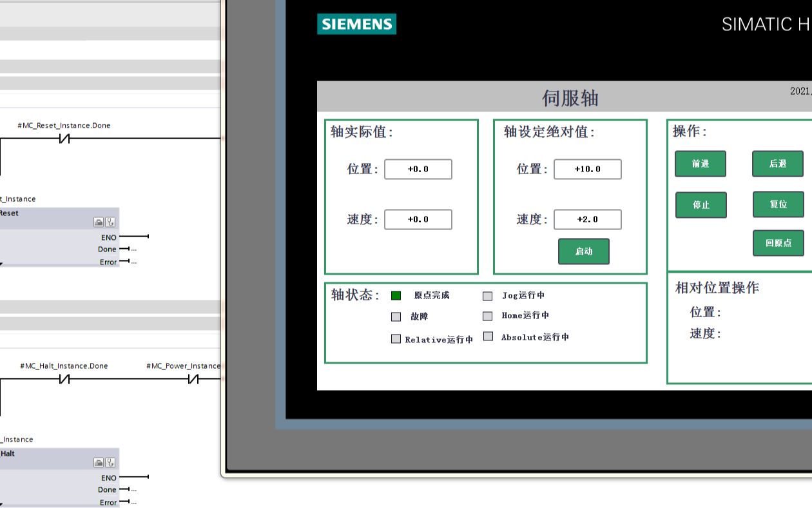Select the #MC_Power_Instance normally-closed contact

click(193, 377)
